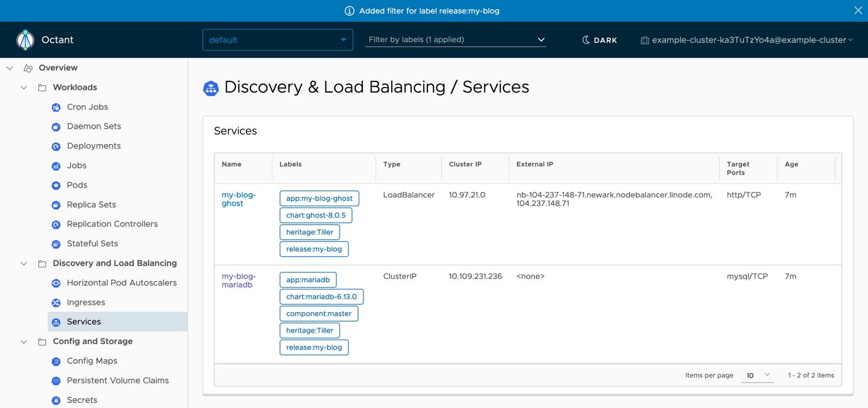
Task: Click the Deployments sidebar icon
Action: click(x=56, y=146)
